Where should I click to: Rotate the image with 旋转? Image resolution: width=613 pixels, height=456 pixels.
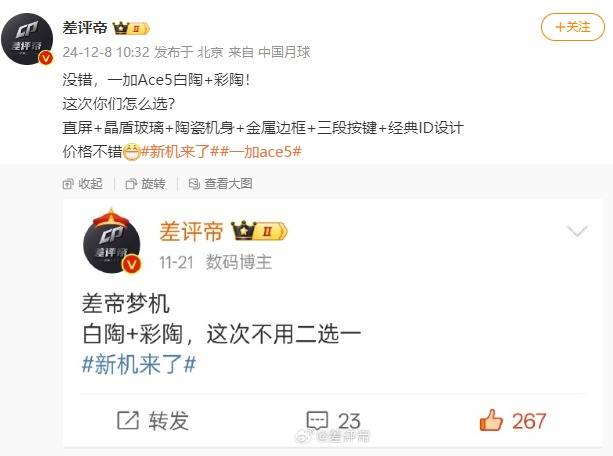[145, 183]
